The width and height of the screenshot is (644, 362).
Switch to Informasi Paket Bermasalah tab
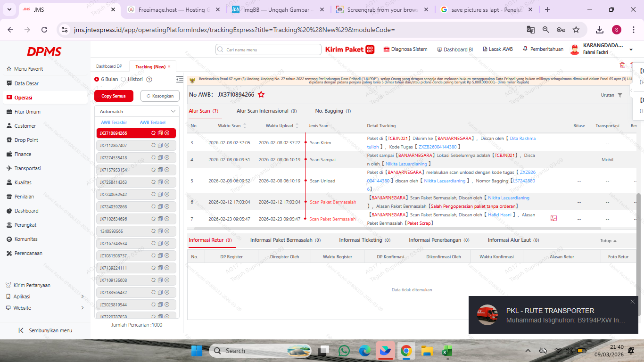pyautogui.click(x=285, y=240)
